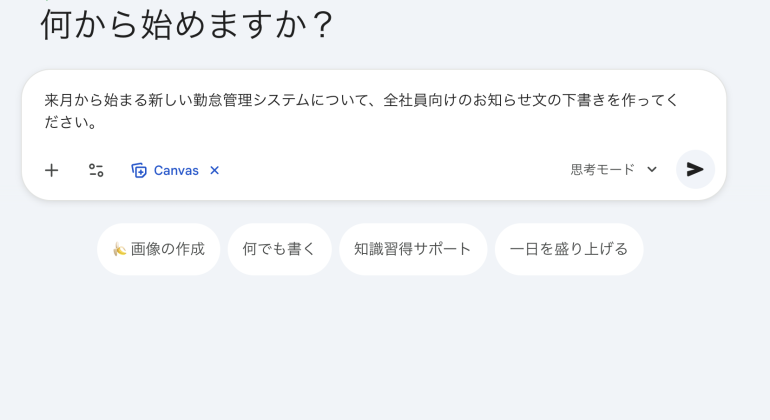Remove the Canvas chip with its X
The height and width of the screenshot is (420, 770).
214,170
